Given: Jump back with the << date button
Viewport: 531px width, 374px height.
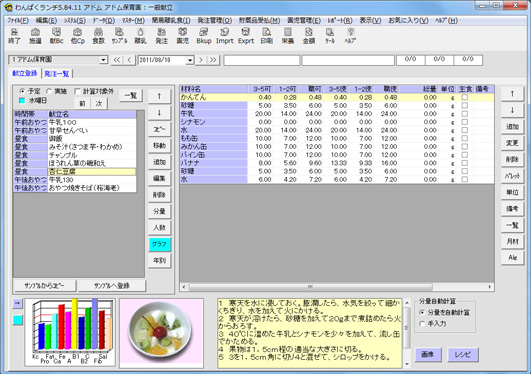Looking at the screenshot, I should point(117,60).
